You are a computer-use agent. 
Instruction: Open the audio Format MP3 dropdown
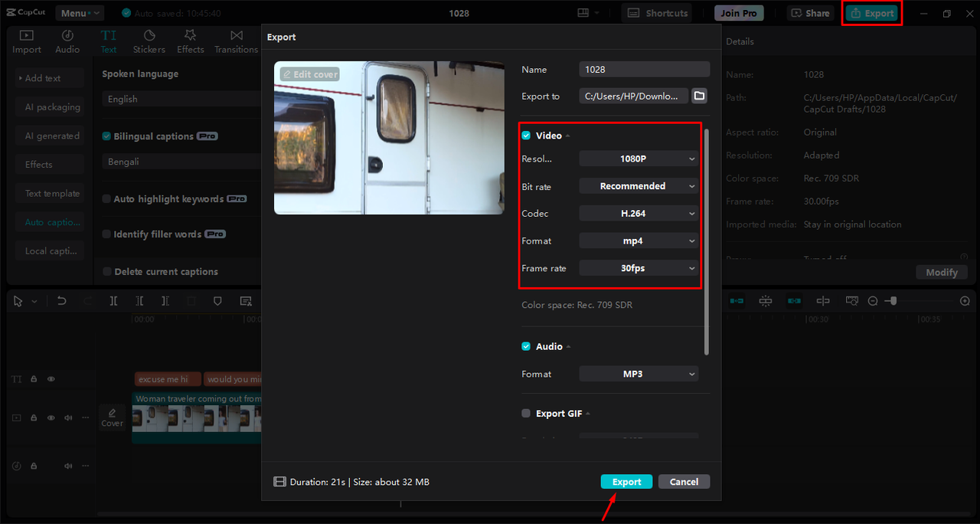point(639,374)
